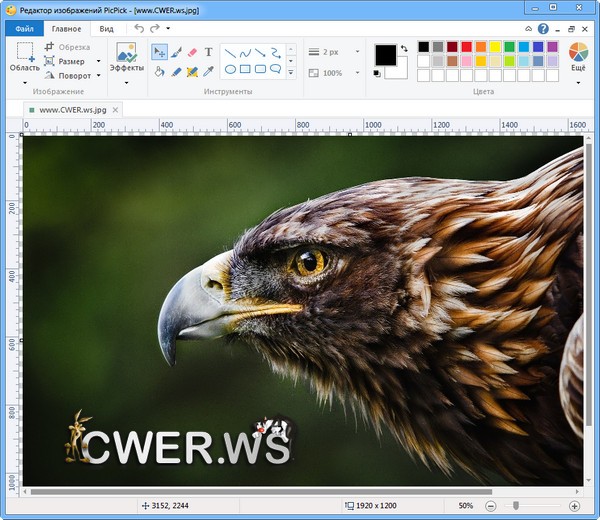Screen dimensions: 600x520
Task: Select the speech bubble shape
Action: (275, 69)
